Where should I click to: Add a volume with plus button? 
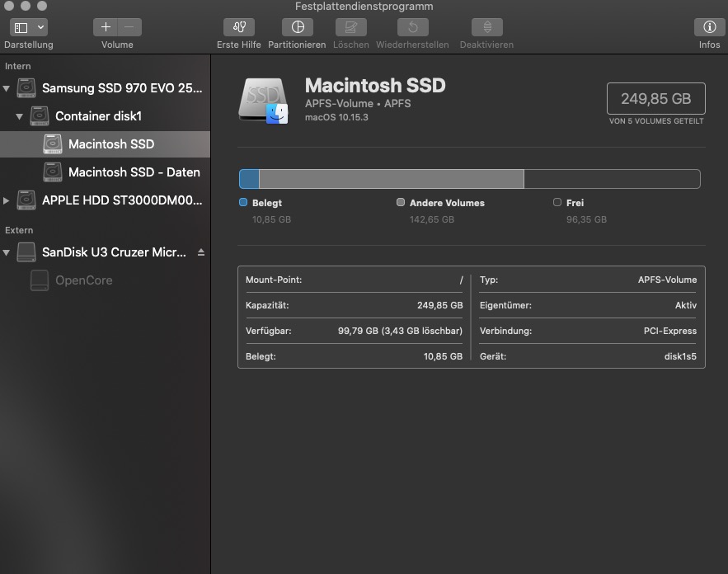(x=106, y=27)
